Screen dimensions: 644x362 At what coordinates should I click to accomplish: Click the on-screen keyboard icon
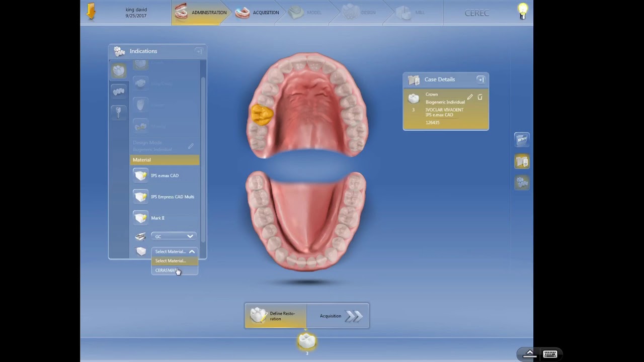click(x=550, y=354)
